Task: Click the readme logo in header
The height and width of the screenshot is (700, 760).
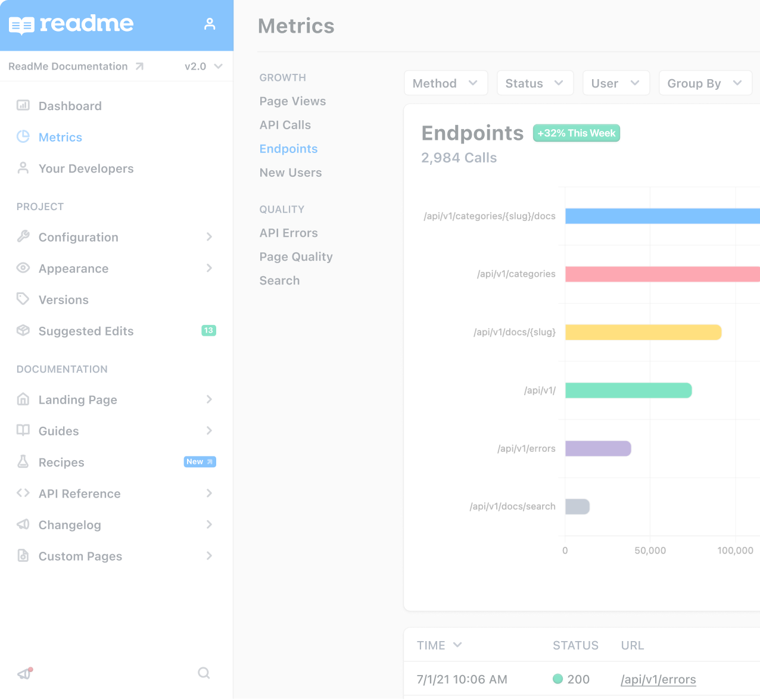Action: pyautogui.click(x=71, y=24)
